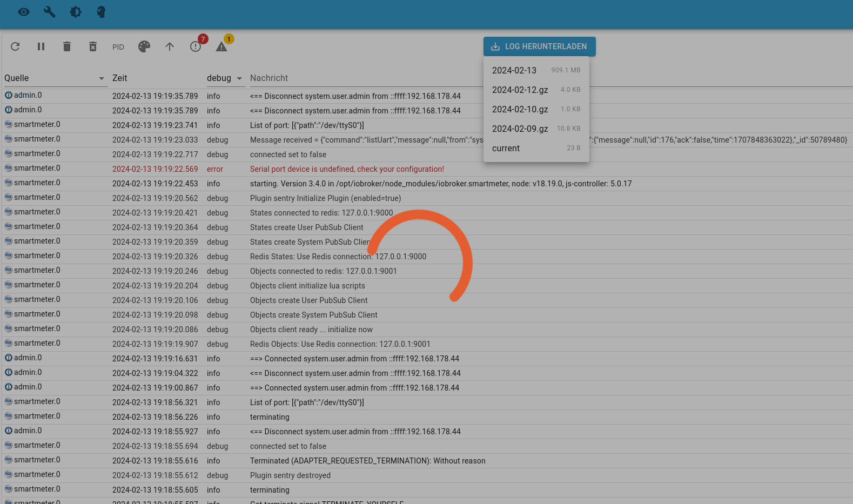853x504 pixels.
Task: Select the 'starting. Version 3.4.0' message
Action: tap(441, 184)
